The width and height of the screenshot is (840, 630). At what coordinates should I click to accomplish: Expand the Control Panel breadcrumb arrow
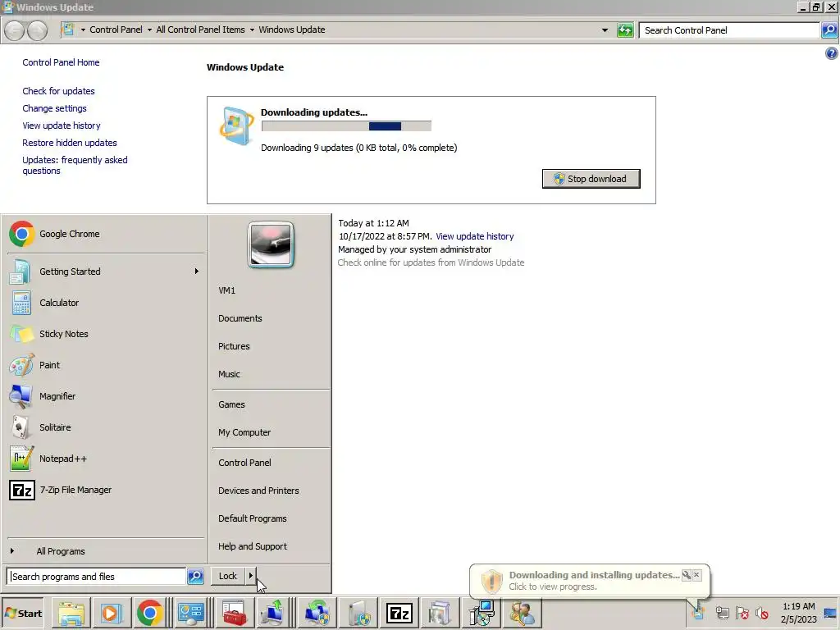(149, 30)
